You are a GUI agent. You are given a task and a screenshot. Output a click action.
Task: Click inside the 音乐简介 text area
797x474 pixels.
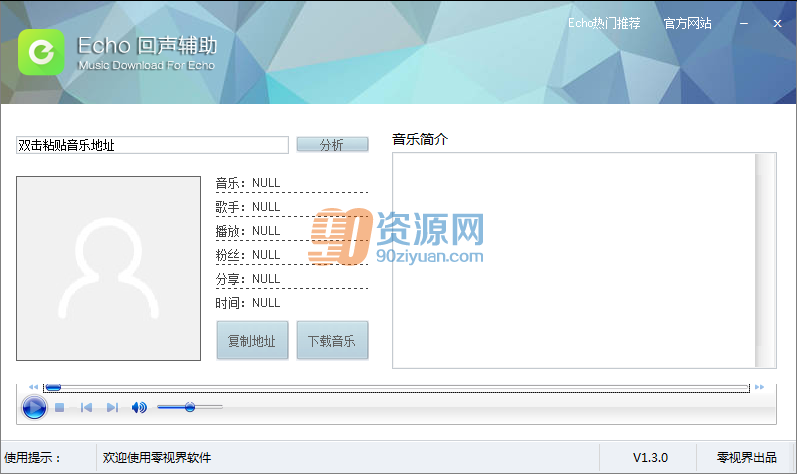[x=574, y=260]
